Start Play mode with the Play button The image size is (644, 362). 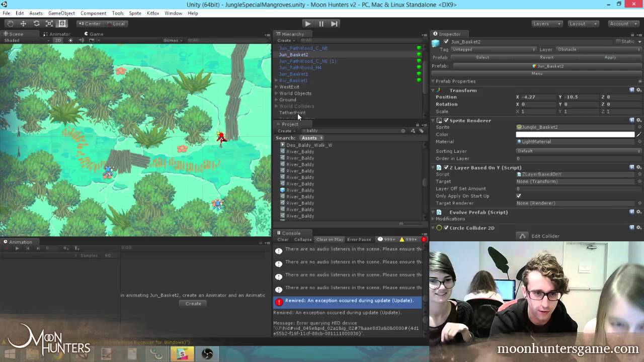(308, 24)
